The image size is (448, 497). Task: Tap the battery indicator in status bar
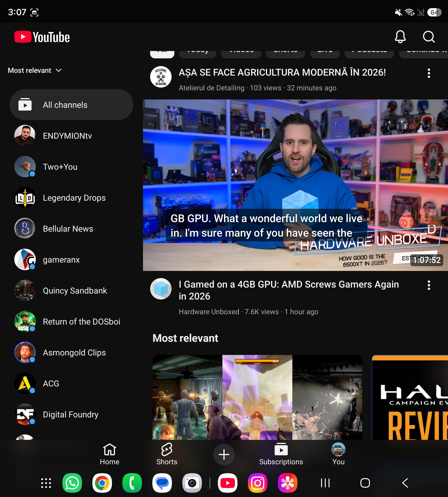click(x=434, y=12)
